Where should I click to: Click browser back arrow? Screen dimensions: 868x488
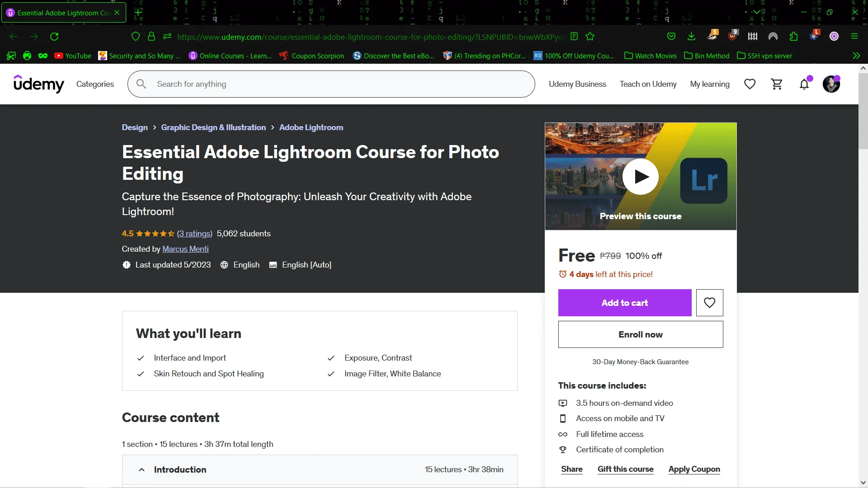pos(14,37)
